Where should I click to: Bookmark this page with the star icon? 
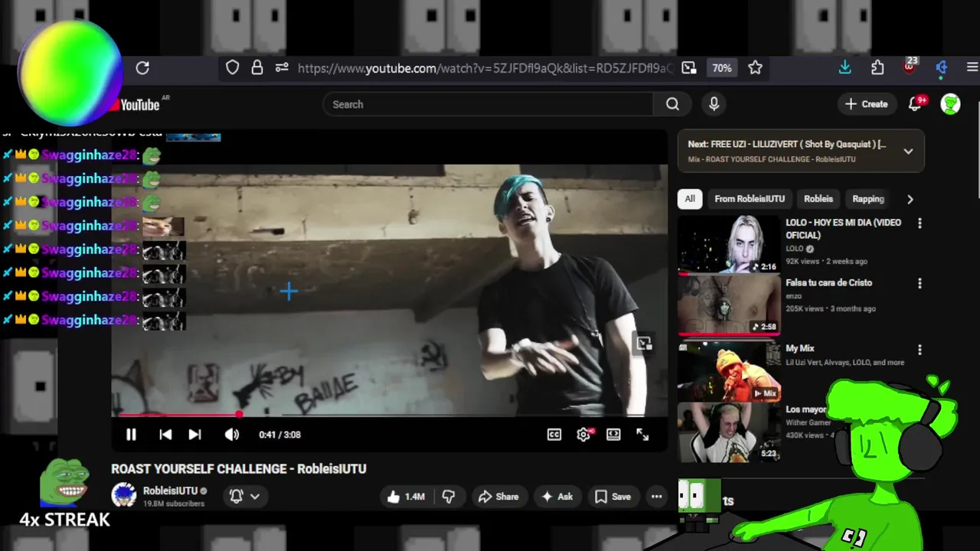click(756, 68)
